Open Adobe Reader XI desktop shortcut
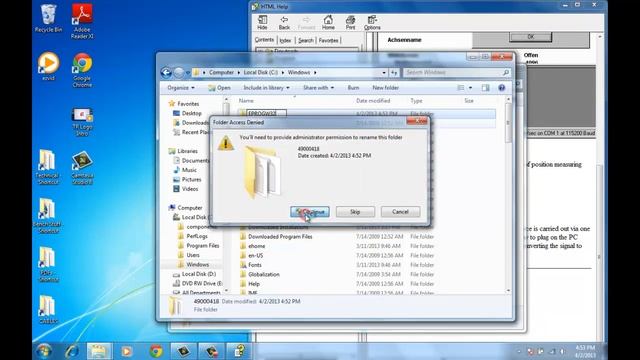Viewport: 640px width, 360px height. 82,21
